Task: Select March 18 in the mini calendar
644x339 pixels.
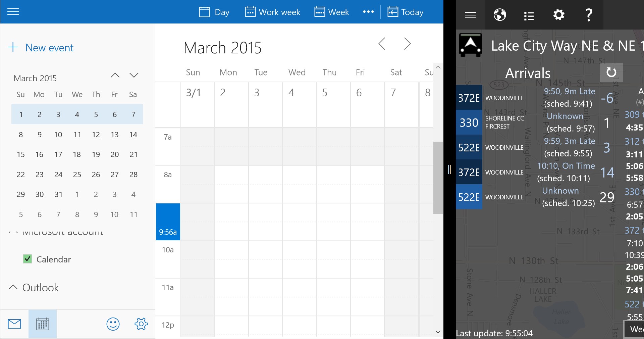Action: click(77, 154)
